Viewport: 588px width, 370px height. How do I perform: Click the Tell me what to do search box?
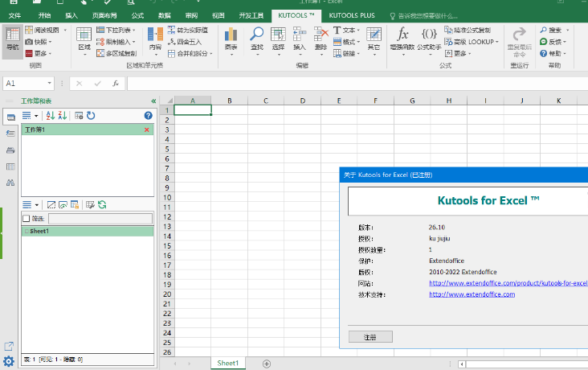tap(424, 16)
